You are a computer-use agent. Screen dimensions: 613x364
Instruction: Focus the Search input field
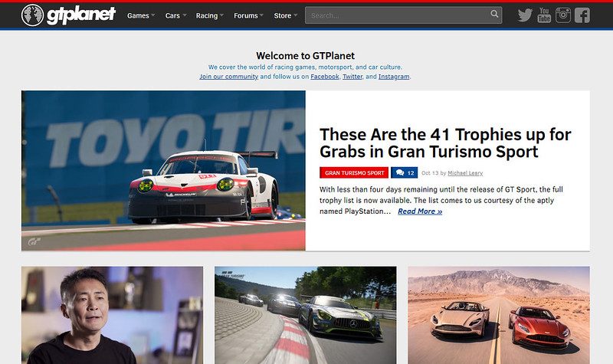click(404, 15)
